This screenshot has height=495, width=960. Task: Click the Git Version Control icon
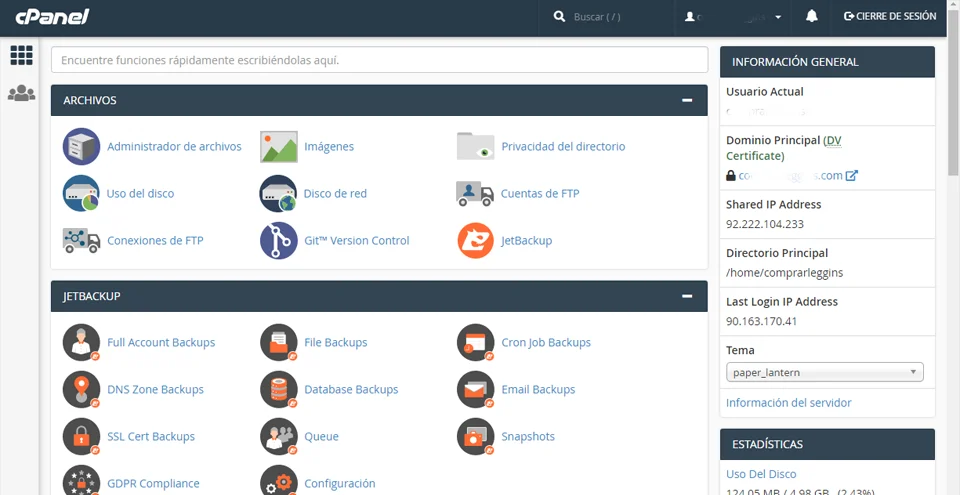point(279,241)
